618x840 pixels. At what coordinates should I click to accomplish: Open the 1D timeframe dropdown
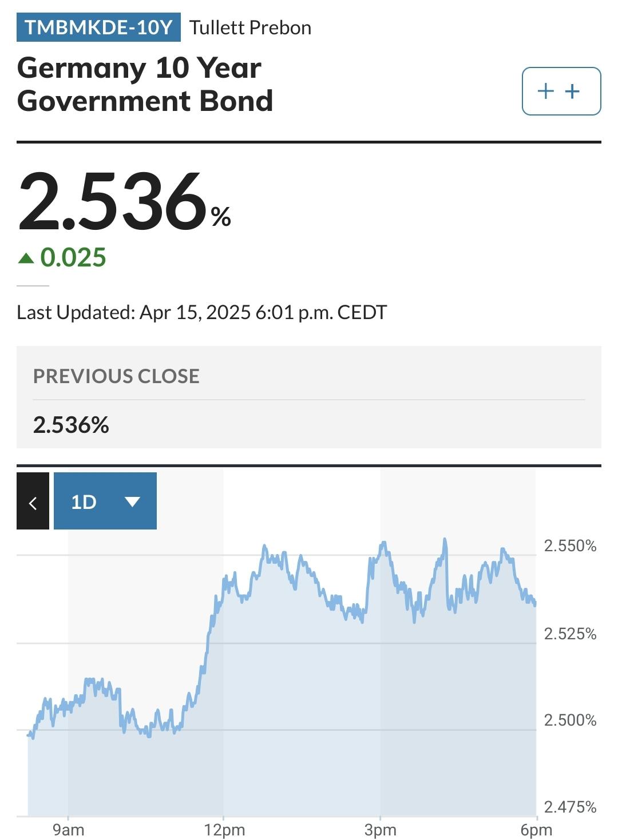[x=105, y=501]
